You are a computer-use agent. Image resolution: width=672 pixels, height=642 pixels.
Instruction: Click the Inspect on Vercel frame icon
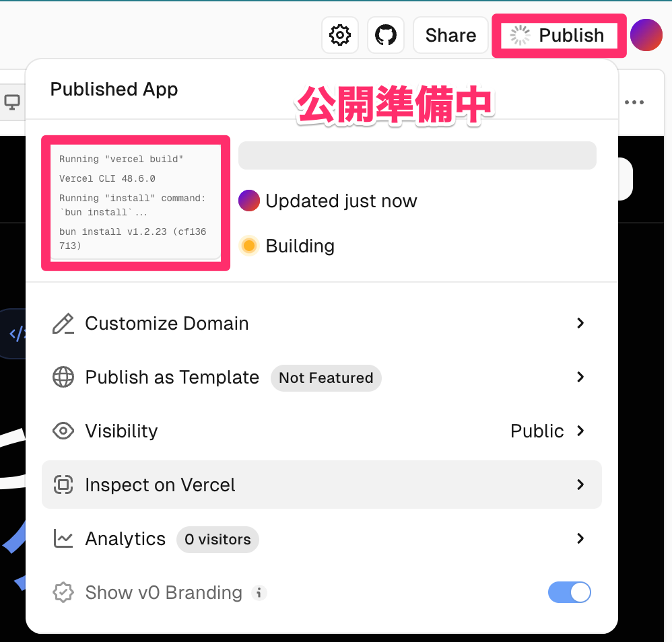63,485
